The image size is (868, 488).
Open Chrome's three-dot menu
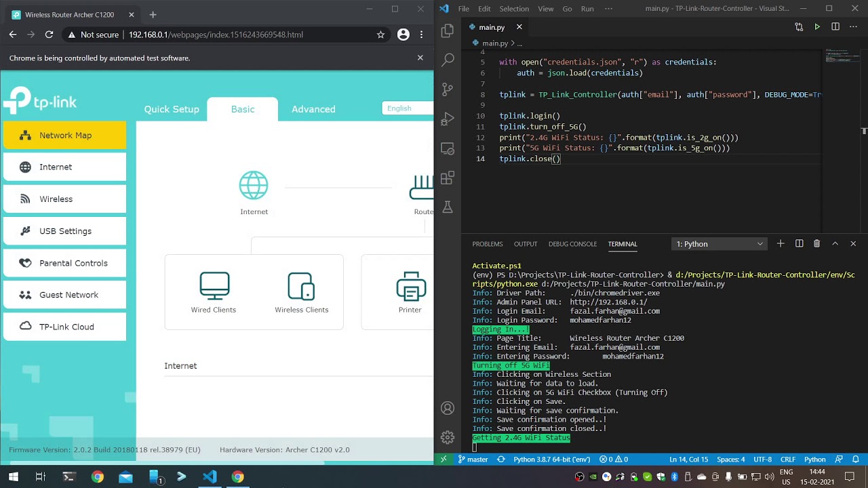pyautogui.click(x=422, y=35)
